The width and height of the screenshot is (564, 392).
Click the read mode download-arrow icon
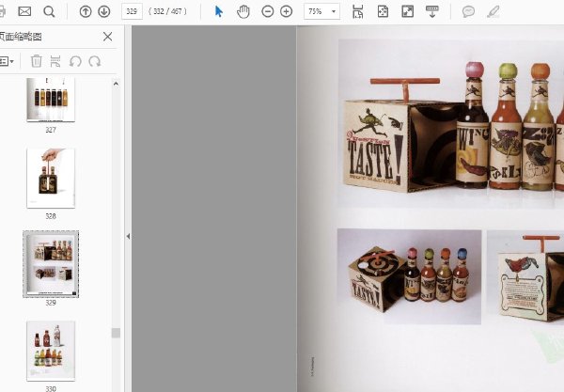coord(432,11)
